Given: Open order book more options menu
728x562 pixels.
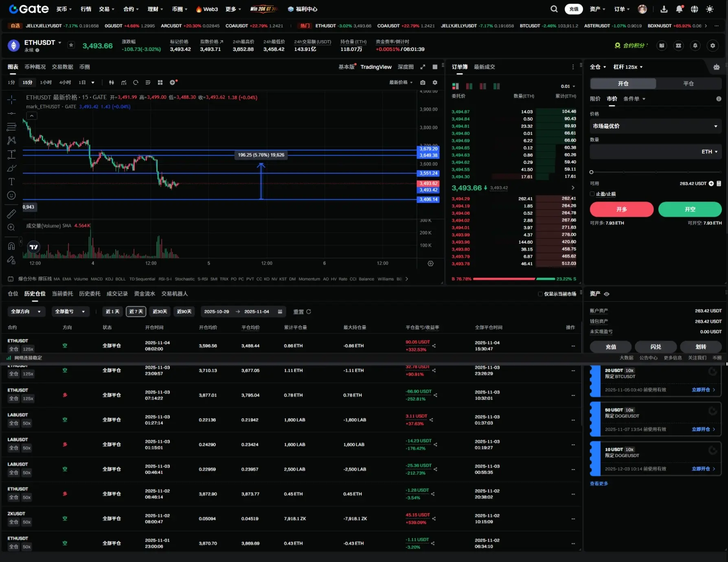Looking at the screenshot, I should point(573,67).
